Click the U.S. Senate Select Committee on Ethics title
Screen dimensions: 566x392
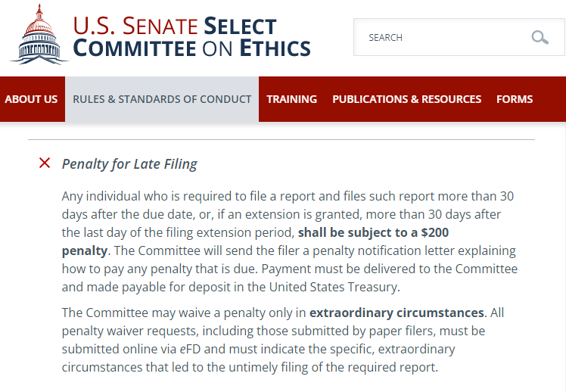(x=191, y=37)
